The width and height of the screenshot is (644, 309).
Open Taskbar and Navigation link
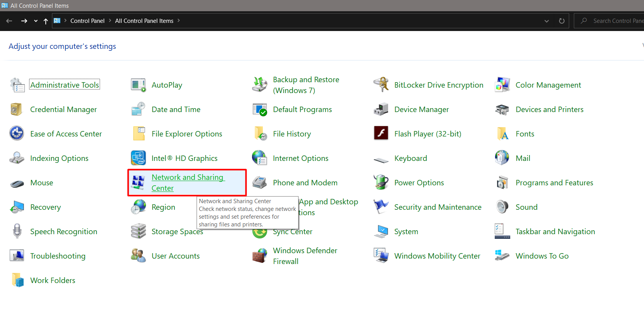[x=555, y=231]
